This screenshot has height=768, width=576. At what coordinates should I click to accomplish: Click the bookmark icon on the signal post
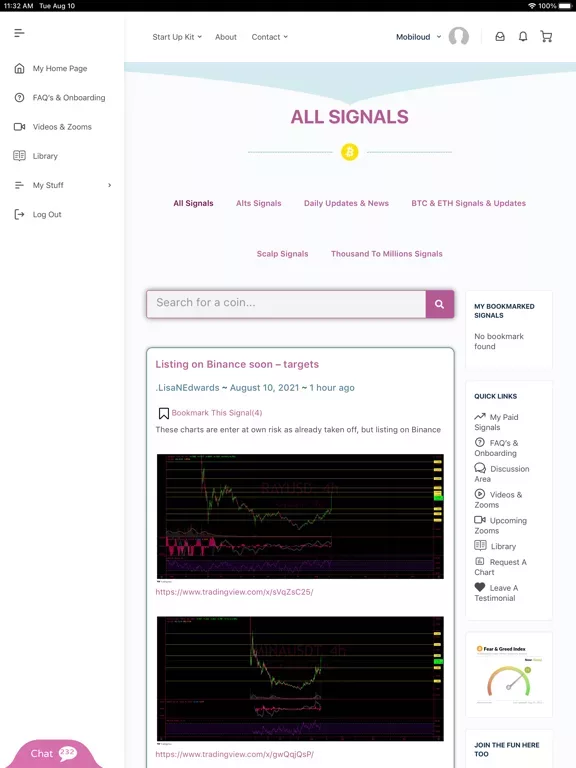(164, 413)
